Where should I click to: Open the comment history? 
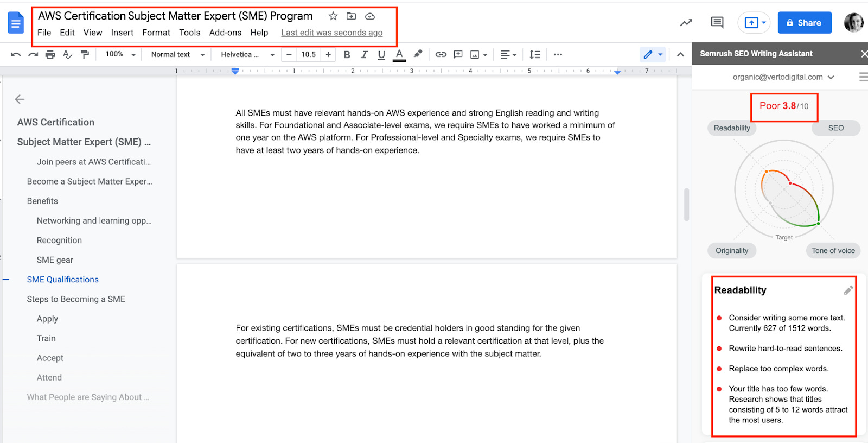pyautogui.click(x=717, y=23)
